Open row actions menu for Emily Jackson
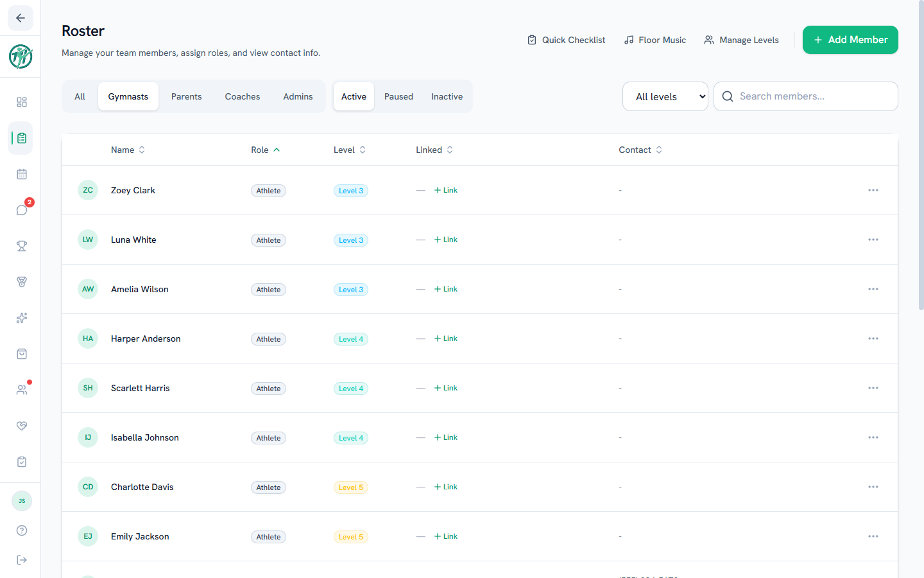924x578 pixels. [873, 536]
